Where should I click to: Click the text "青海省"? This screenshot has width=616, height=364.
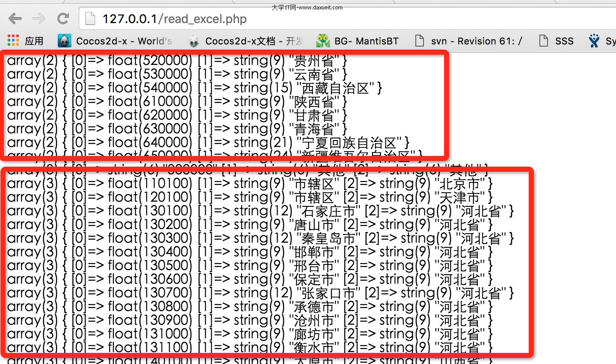coord(314,129)
